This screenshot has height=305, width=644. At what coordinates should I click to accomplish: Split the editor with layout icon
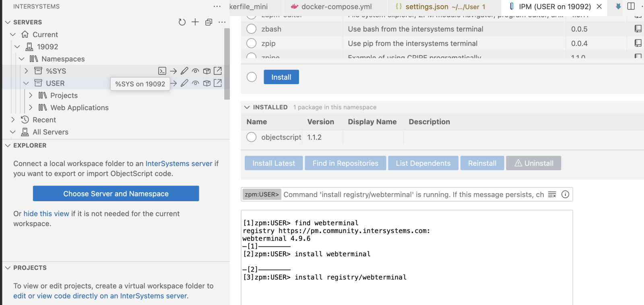(631, 6)
